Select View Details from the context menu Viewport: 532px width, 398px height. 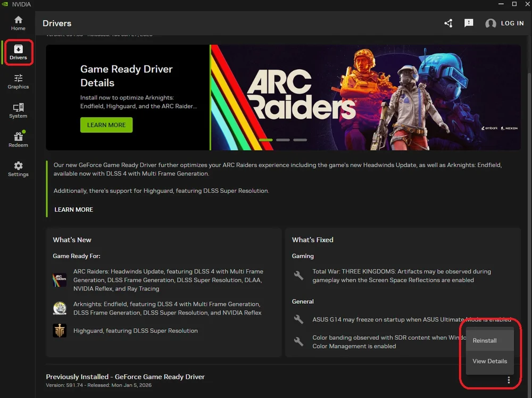point(489,361)
